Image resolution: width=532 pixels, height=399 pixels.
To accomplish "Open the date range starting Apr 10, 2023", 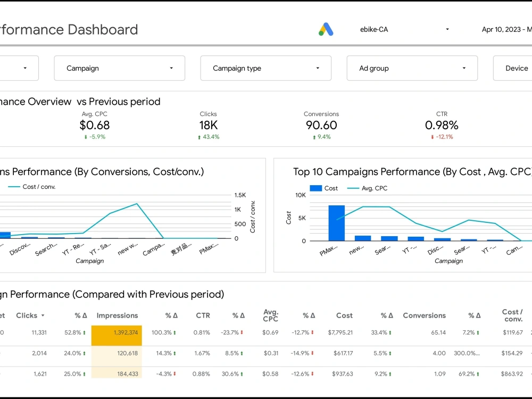I will click(x=506, y=29).
